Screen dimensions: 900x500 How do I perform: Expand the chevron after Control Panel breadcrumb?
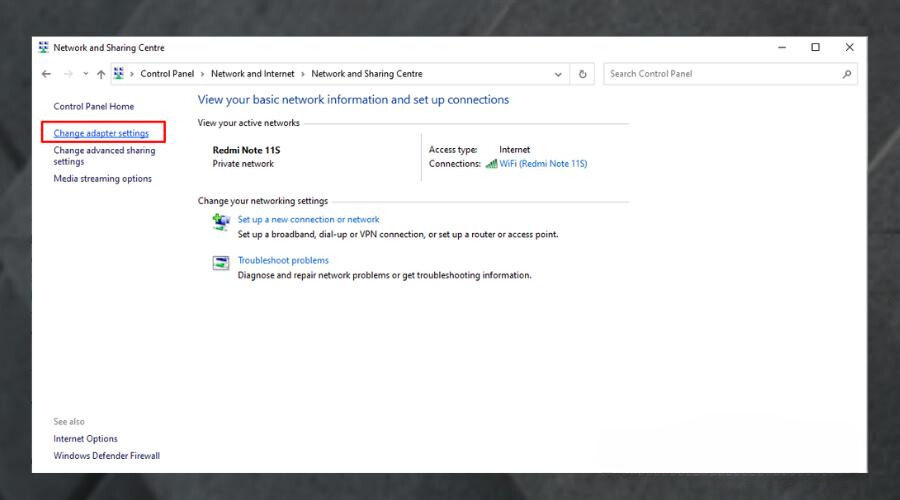pyautogui.click(x=202, y=74)
